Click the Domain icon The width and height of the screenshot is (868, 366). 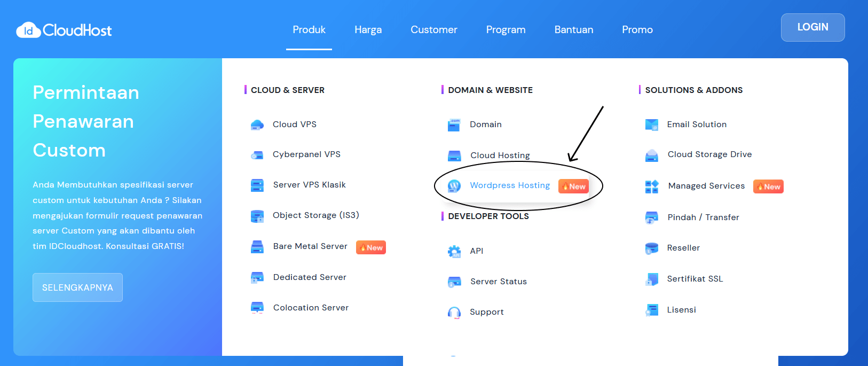tap(454, 125)
